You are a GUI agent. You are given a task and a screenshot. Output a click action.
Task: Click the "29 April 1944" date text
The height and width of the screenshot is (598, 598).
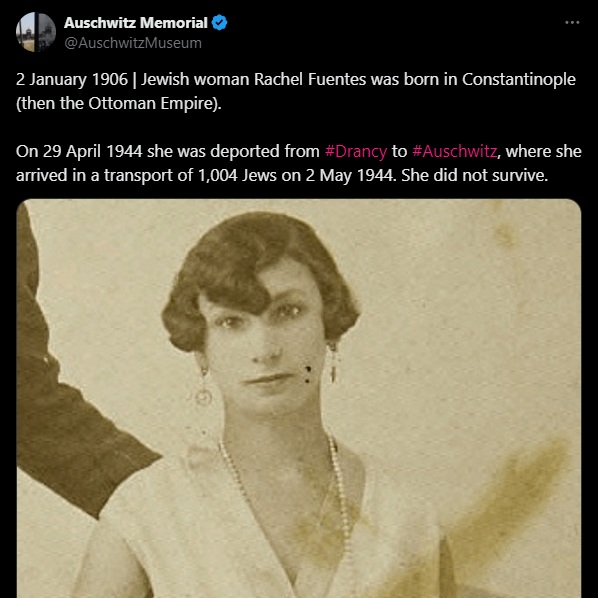92,151
